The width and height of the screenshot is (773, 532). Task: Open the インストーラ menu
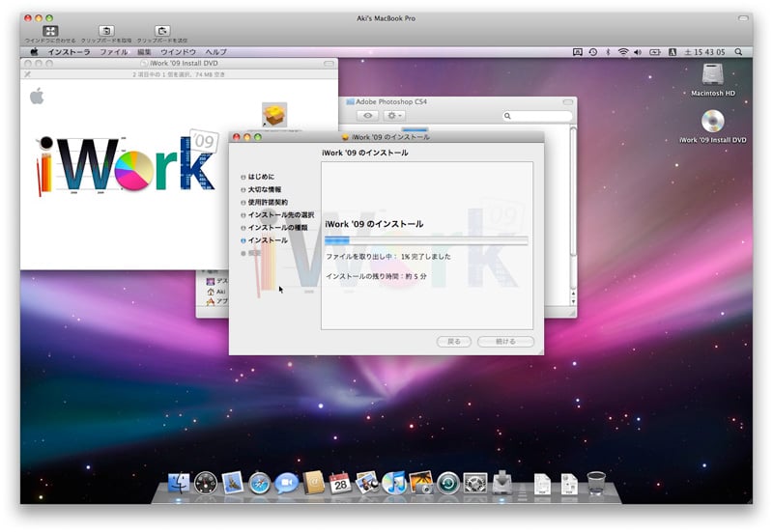click(x=69, y=52)
